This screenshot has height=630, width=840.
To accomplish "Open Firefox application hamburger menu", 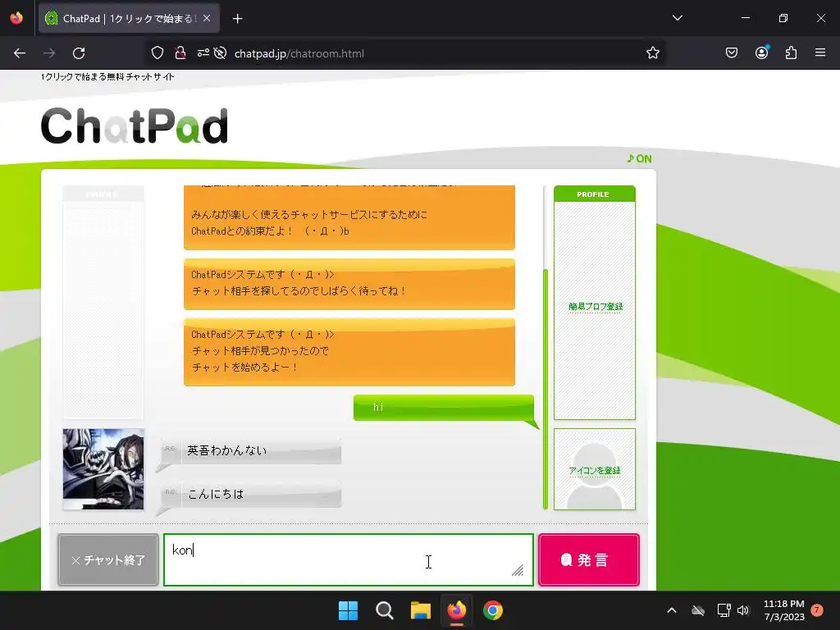I will coord(820,52).
